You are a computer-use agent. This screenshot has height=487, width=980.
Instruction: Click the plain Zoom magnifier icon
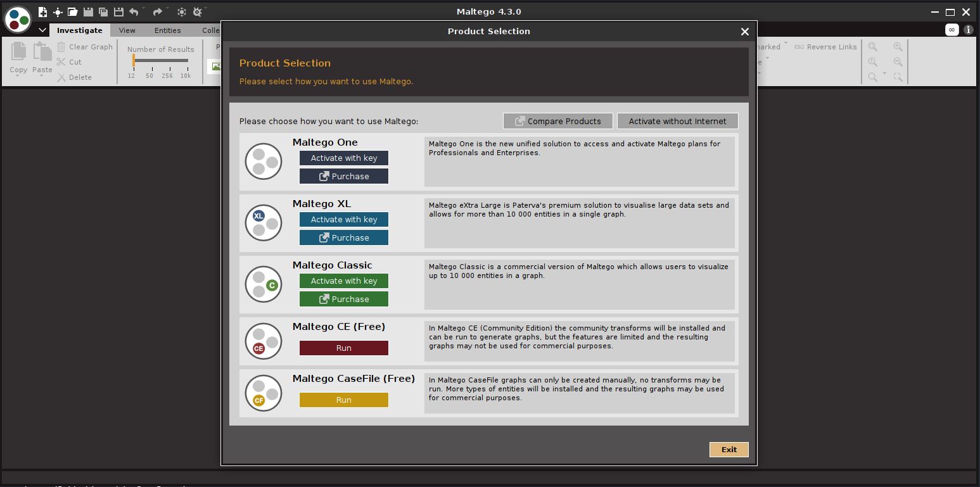coord(873,77)
